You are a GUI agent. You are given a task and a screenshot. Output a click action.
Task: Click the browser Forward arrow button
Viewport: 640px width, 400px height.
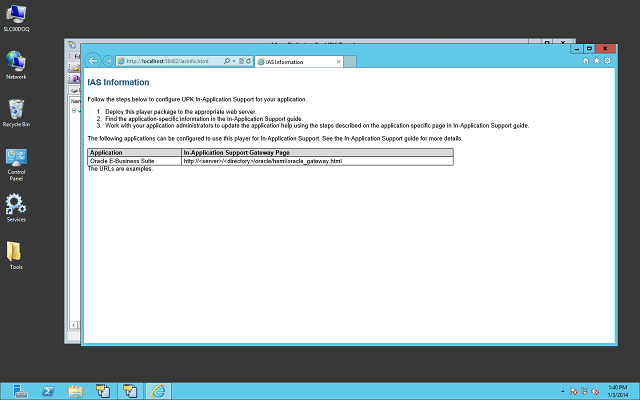pos(109,61)
